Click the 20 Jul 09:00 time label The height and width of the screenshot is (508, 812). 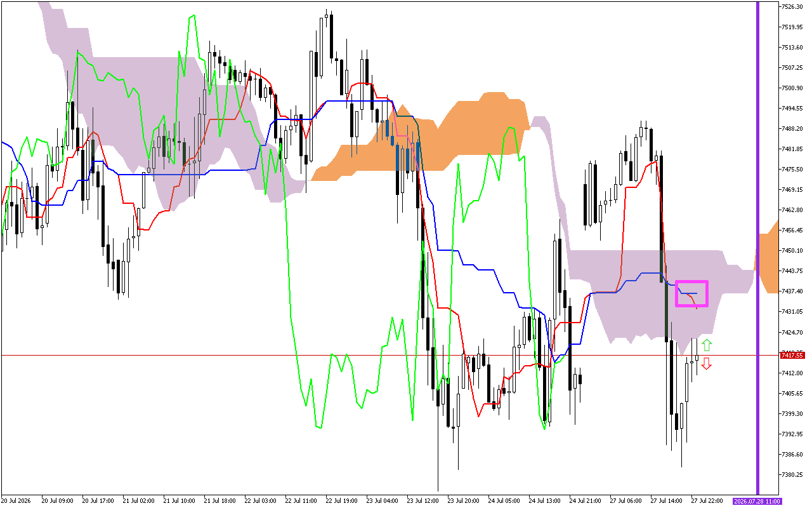pos(57,501)
